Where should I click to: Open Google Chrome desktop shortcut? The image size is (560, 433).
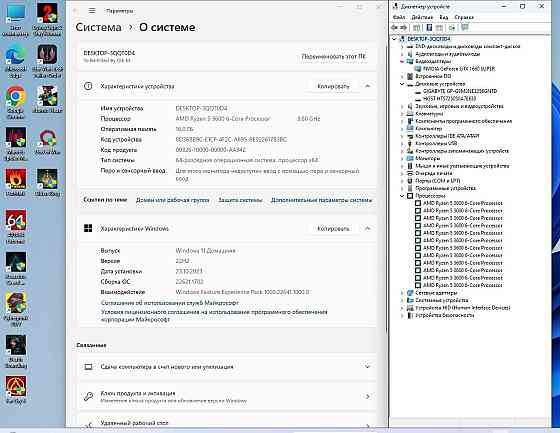click(x=15, y=103)
